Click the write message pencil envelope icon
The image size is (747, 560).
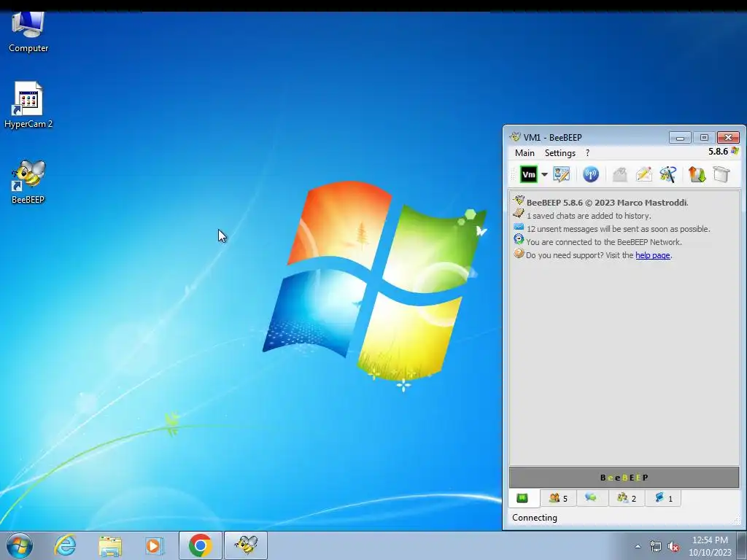[x=643, y=174]
